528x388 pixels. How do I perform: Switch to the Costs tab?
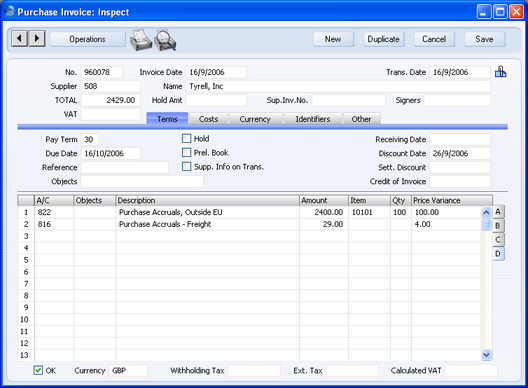208,119
